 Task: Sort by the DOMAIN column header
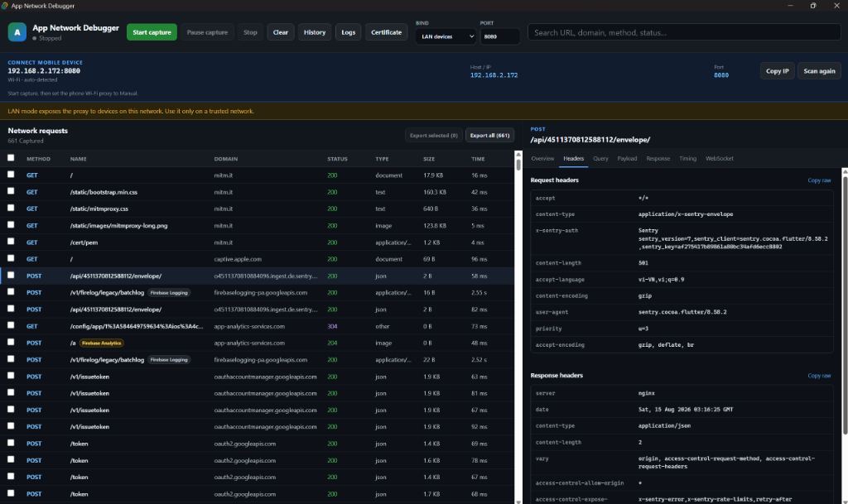point(225,159)
